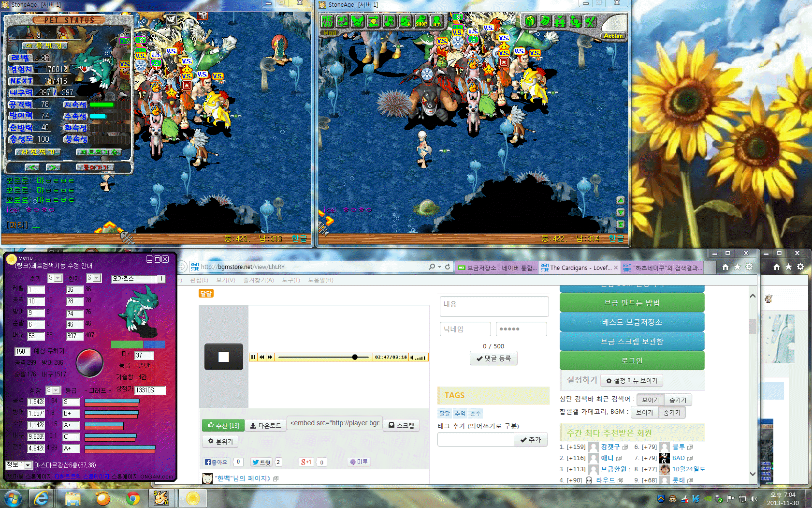
Task: Select 숨기기 for 합필갤 카테고리, BGM
Action: pos(671,413)
